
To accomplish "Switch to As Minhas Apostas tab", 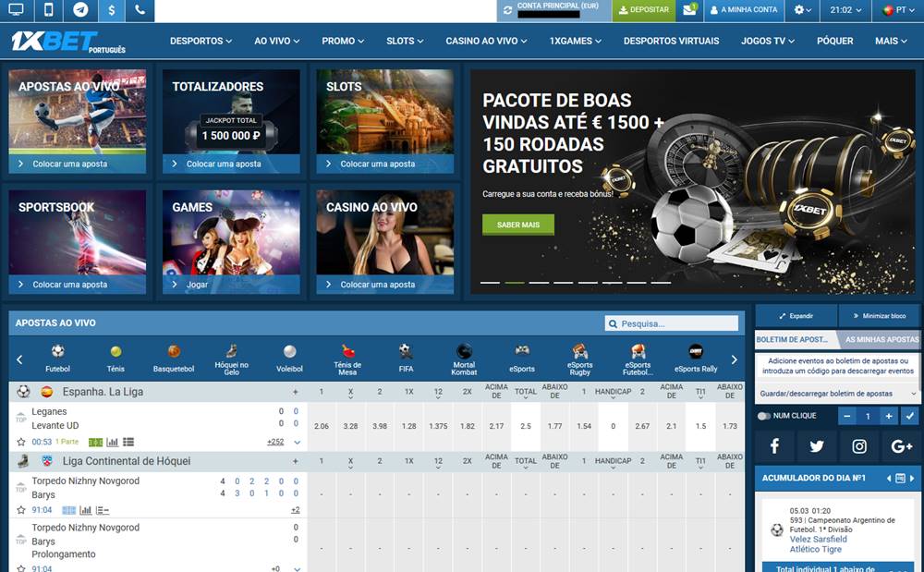I will pos(881,340).
